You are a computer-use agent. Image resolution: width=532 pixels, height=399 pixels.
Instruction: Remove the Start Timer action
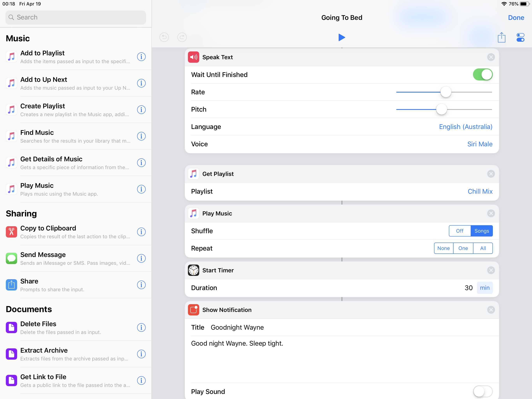click(x=491, y=270)
